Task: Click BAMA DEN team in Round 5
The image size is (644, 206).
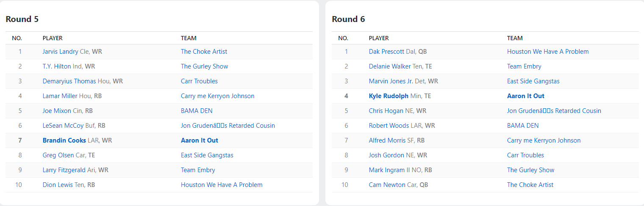Action: [x=197, y=111]
